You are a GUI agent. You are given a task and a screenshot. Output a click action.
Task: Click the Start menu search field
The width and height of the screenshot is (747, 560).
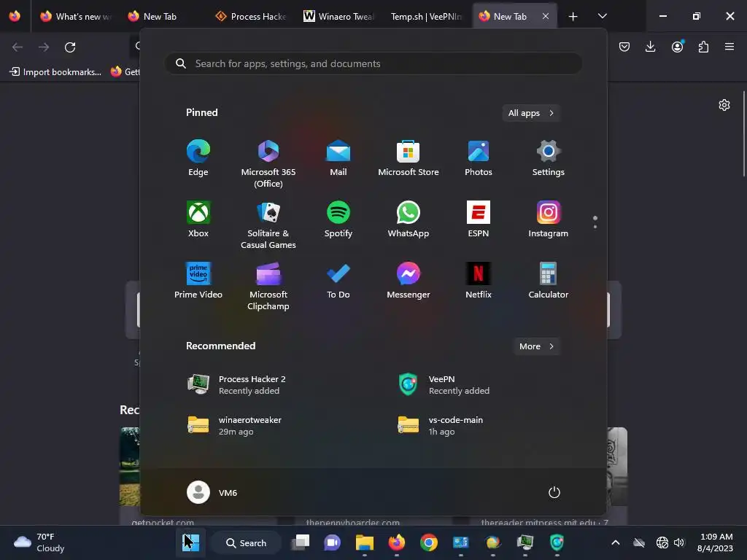373,63
